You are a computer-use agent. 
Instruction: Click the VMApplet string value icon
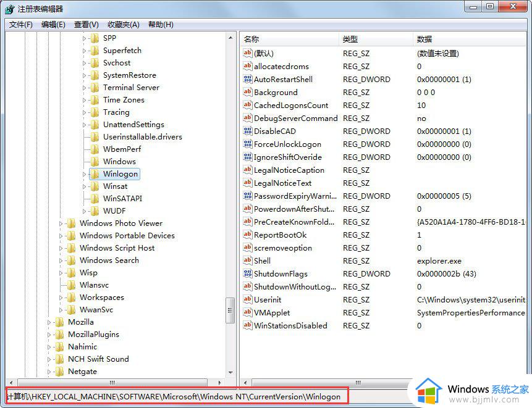[248, 312]
